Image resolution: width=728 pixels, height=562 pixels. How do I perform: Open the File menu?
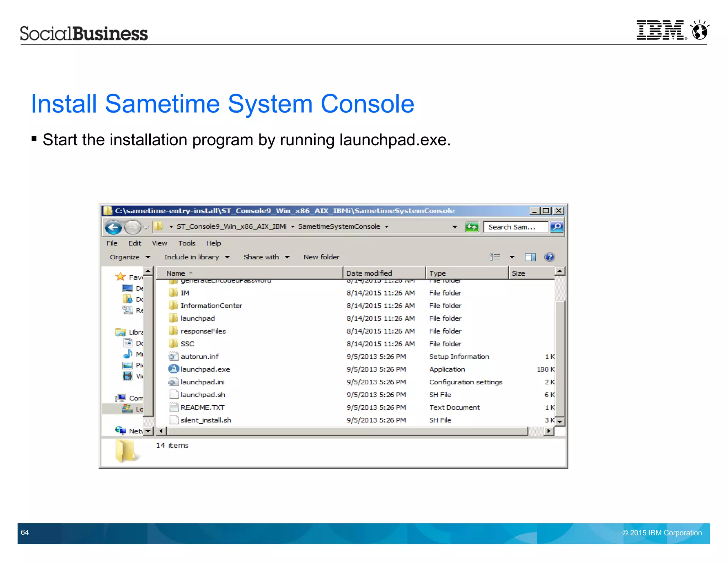click(x=112, y=243)
